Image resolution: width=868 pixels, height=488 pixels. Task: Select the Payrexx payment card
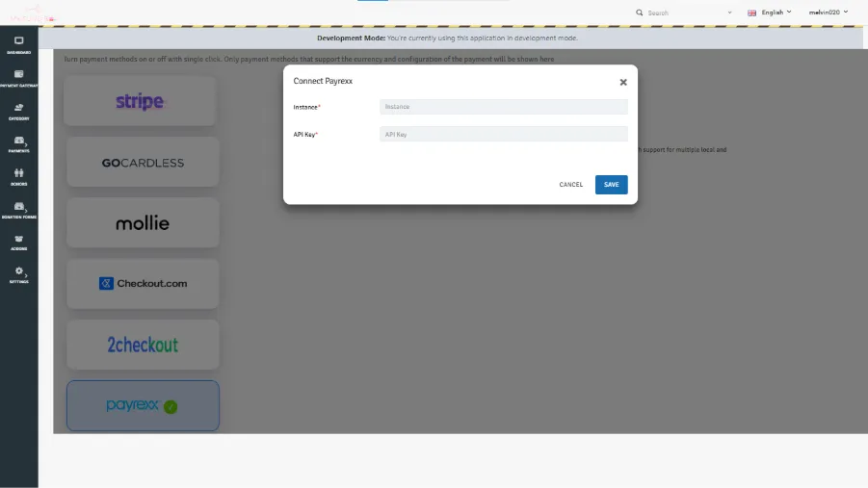point(143,405)
